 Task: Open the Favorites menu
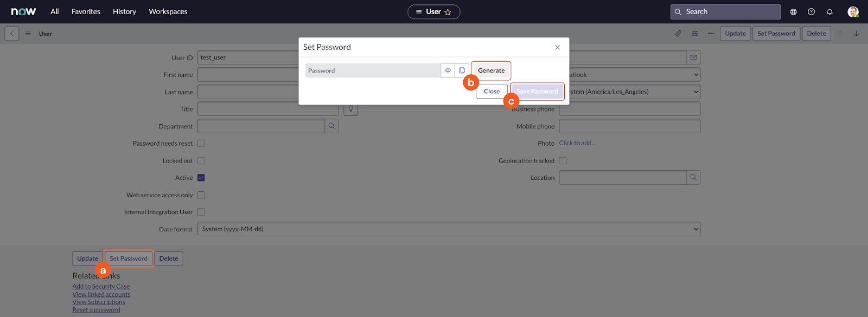86,11
